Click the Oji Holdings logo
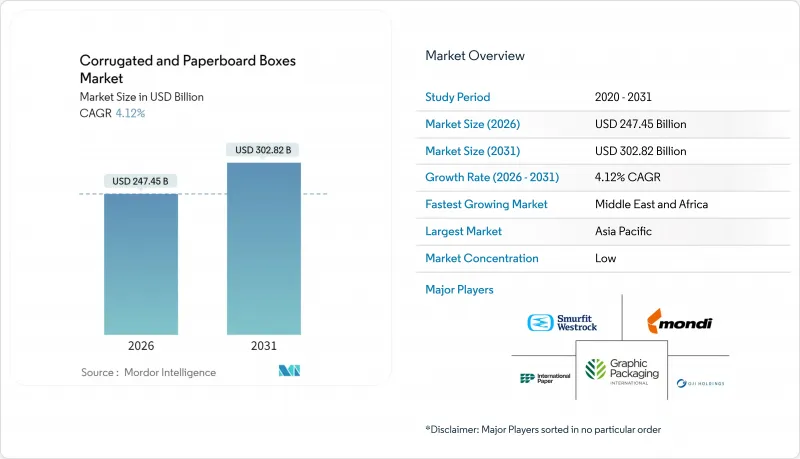The height and width of the screenshot is (459, 800). pyautogui.click(x=700, y=383)
